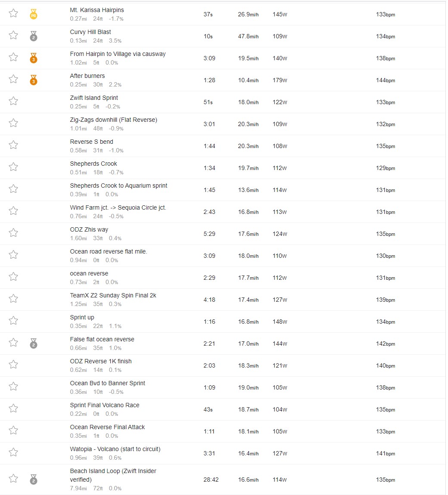Open Wind Farm jct. to Sequoia Circle segment
Viewport: 448px width, 495px height.
(x=118, y=208)
